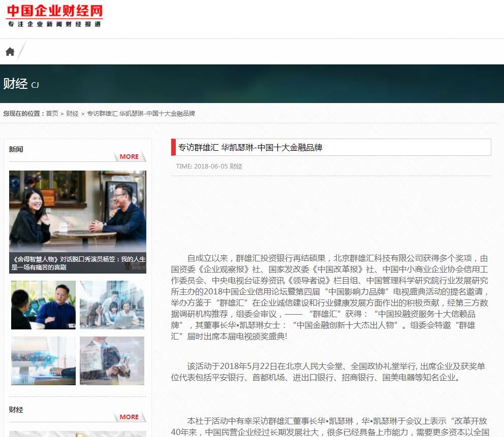
Task: Click paragraph starting 自成立以来,群雄汇投资银行
Action: pos(330,297)
